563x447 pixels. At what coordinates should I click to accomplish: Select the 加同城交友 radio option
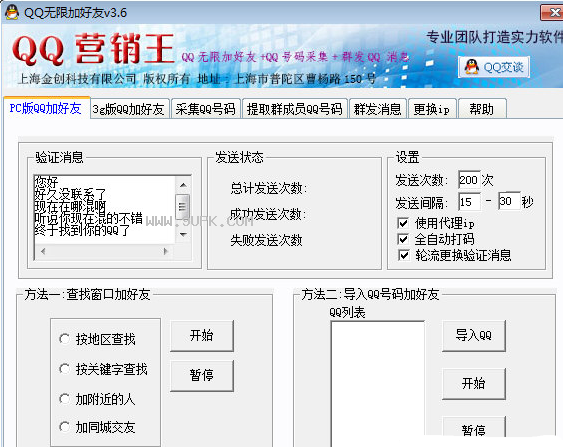coord(65,427)
